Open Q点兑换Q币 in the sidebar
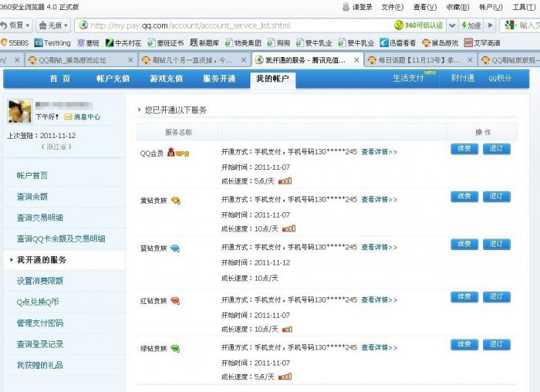 pos(38,302)
